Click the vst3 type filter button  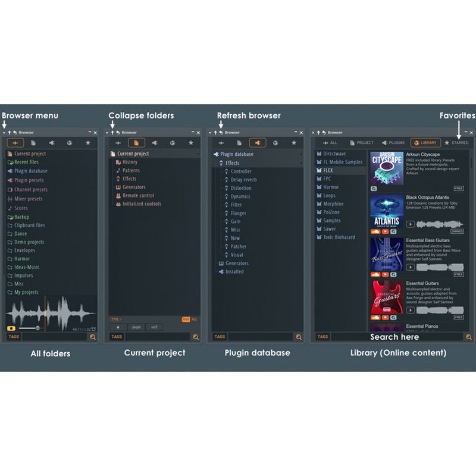154,327
